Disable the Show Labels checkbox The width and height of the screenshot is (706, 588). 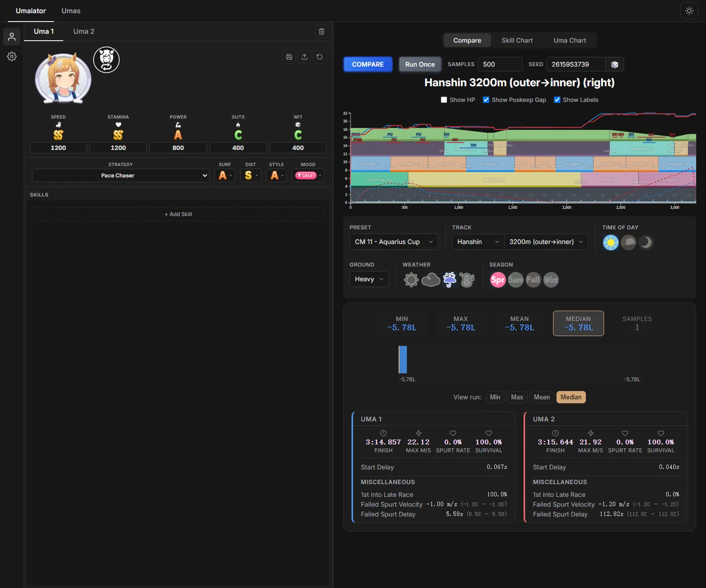pyautogui.click(x=557, y=100)
